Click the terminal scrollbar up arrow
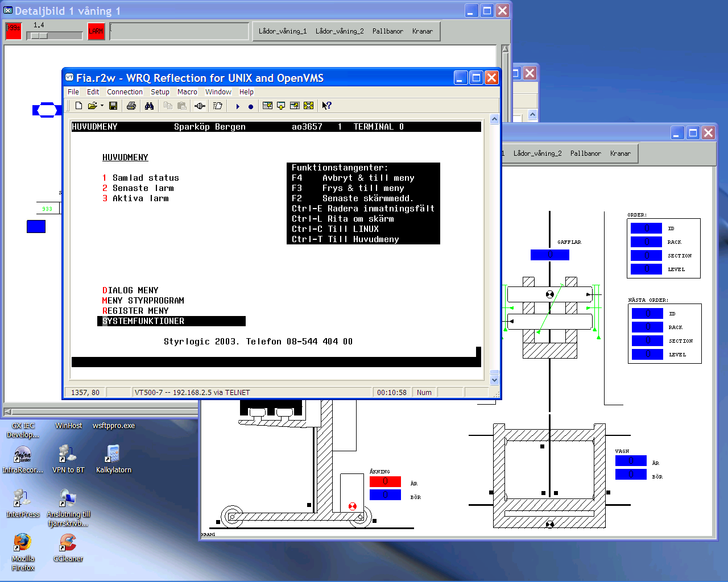The image size is (728, 582). [x=494, y=119]
